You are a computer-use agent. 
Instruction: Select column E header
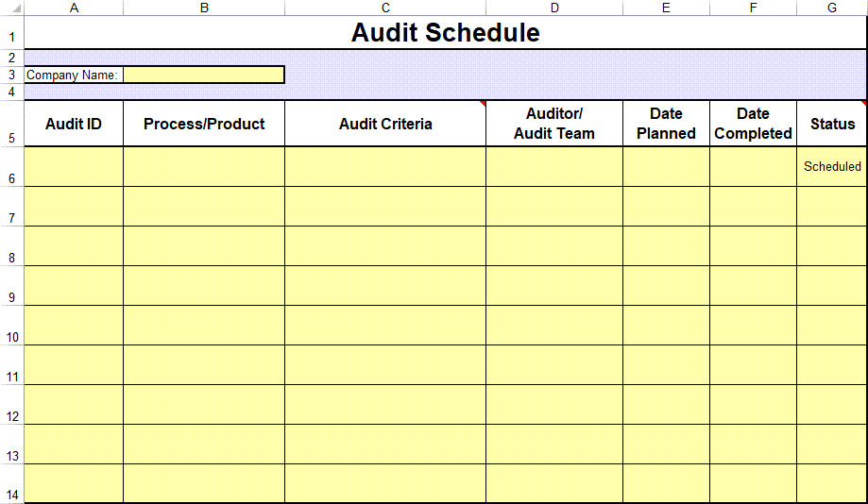(x=666, y=8)
